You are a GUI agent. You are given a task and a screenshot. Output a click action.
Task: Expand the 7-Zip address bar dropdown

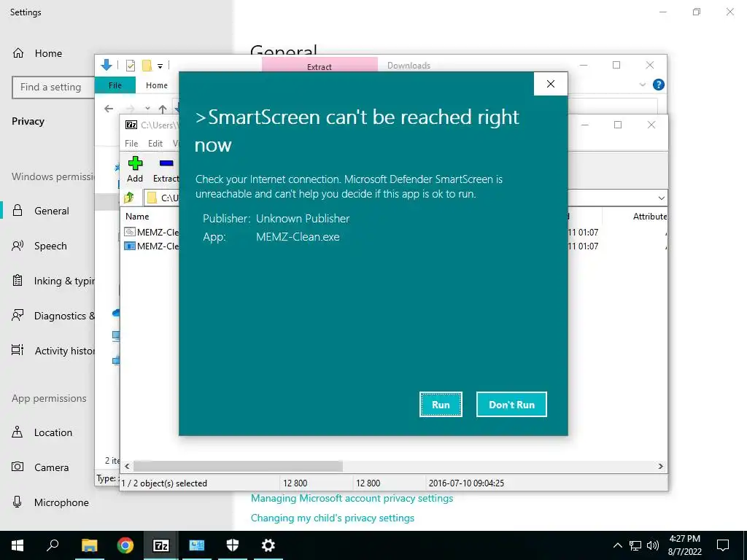coord(661,198)
